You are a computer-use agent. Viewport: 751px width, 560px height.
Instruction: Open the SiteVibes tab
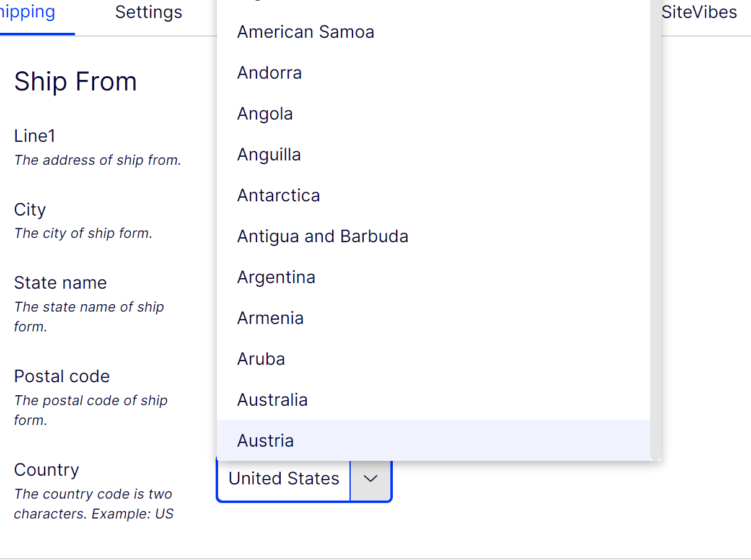point(699,12)
